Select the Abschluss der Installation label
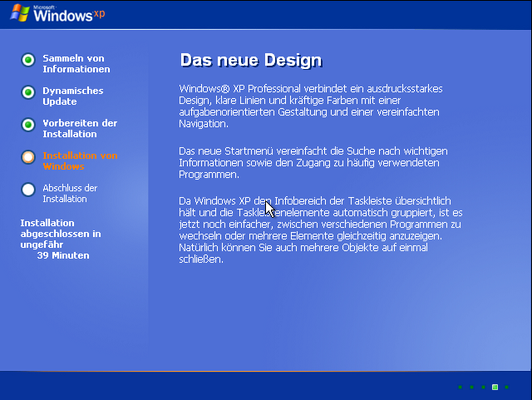 pyautogui.click(x=70, y=193)
